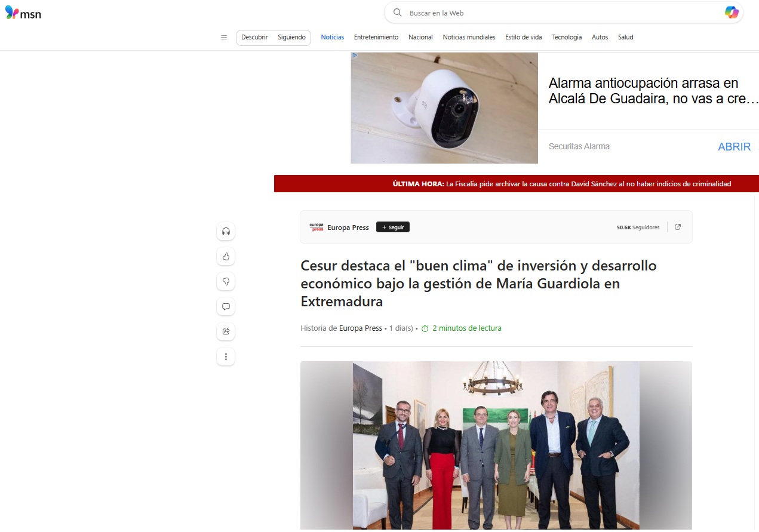The image size is (759, 532).
Task: Open the Salud section
Action: coord(626,37)
